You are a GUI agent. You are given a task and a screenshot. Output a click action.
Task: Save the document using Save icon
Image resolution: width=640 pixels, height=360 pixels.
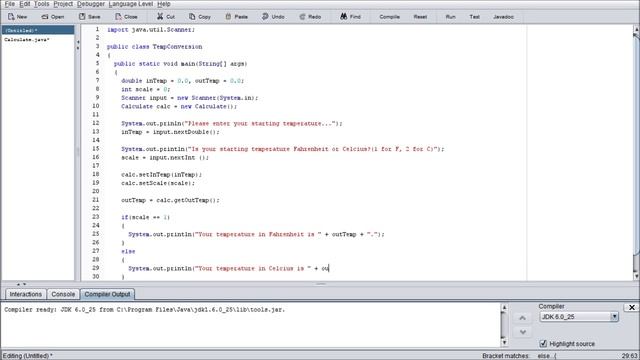point(89,17)
